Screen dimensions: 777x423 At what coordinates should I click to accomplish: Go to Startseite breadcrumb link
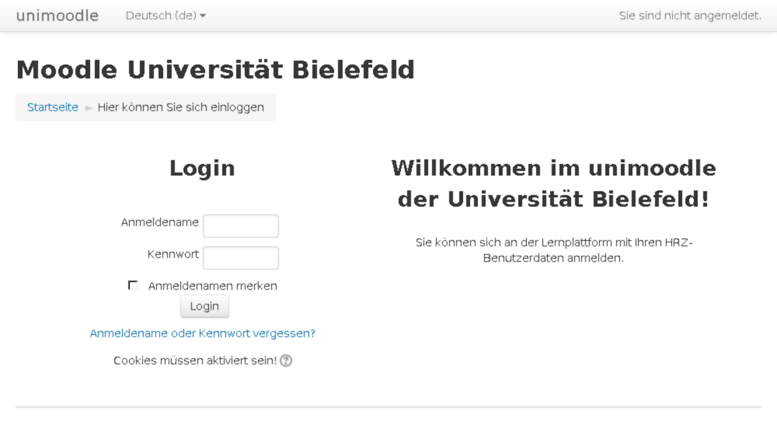click(53, 107)
